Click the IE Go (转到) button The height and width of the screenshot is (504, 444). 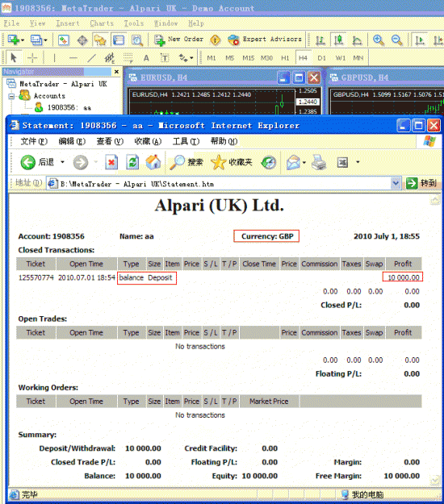coord(421,184)
